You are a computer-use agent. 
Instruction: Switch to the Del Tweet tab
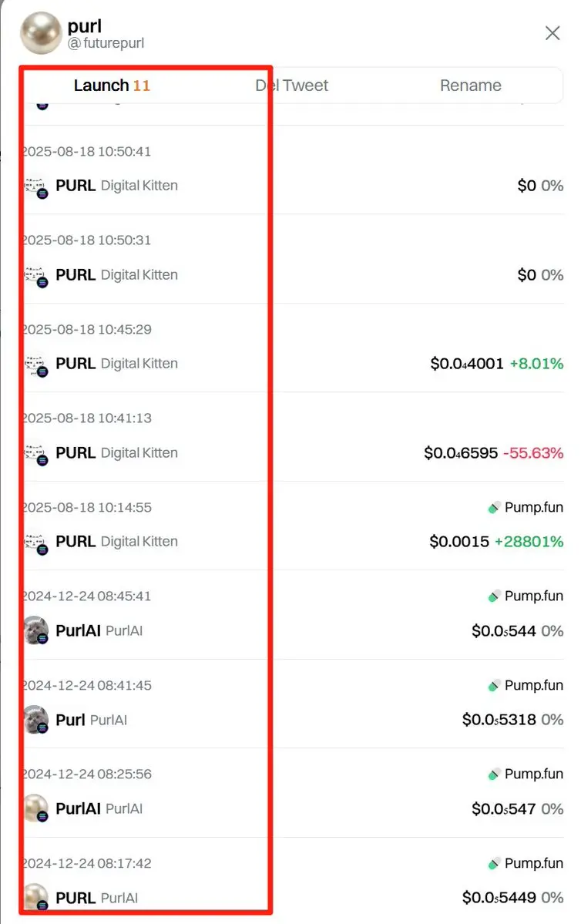click(x=292, y=86)
